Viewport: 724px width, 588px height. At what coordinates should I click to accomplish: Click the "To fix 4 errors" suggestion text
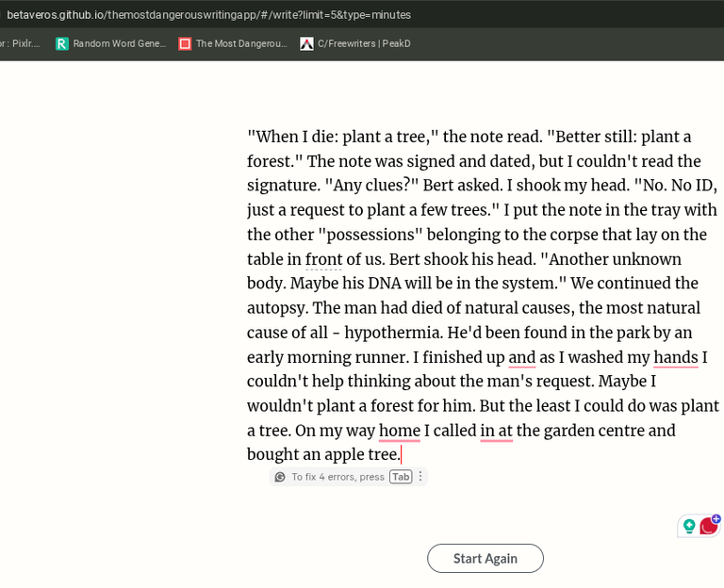[337, 477]
